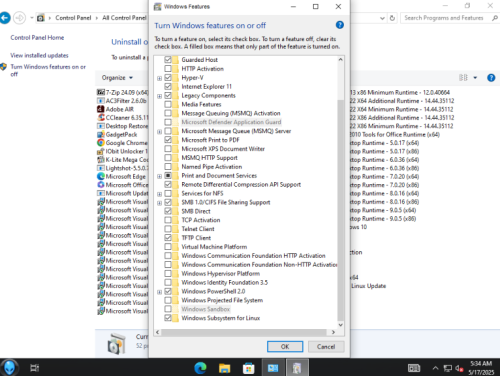
Task: Click the back arrow in Control Panel
Action: coord(5,18)
